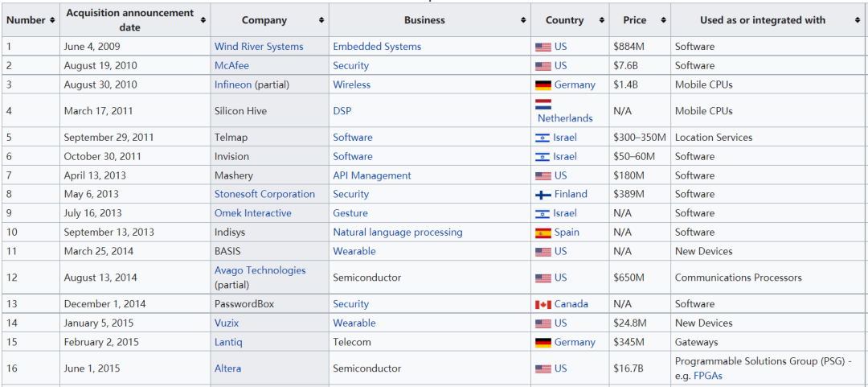Open the McAfee company link
868x387 pixels.
click(x=231, y=65)
